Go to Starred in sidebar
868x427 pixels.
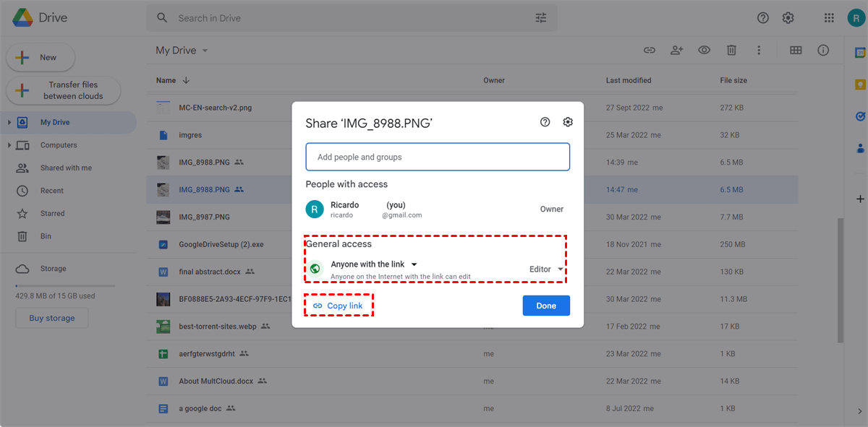[52, 214]
